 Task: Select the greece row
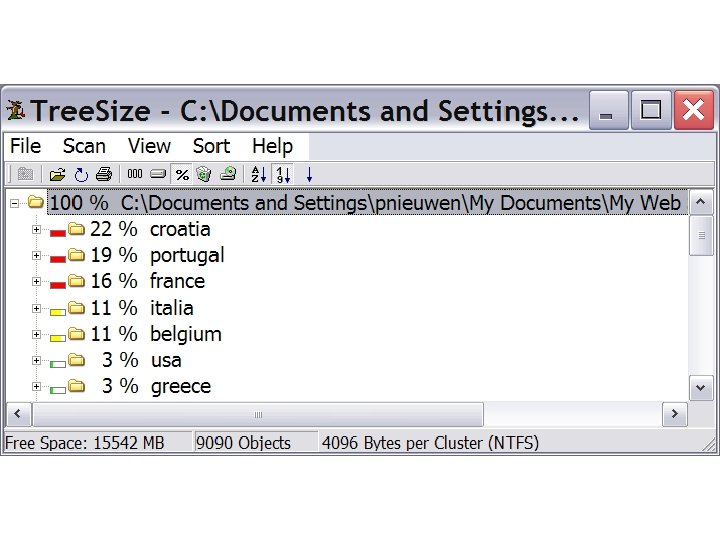(x=156, y=386)
